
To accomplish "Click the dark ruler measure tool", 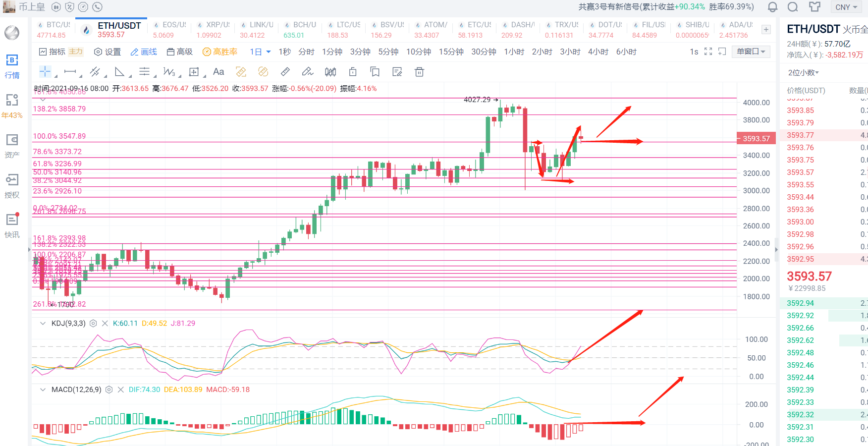I will [x=285, y=72].
